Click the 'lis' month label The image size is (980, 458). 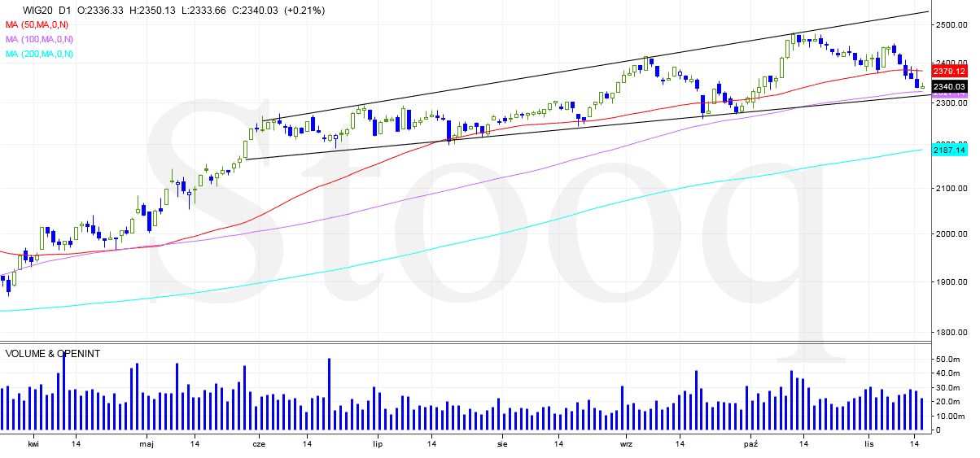869,444
